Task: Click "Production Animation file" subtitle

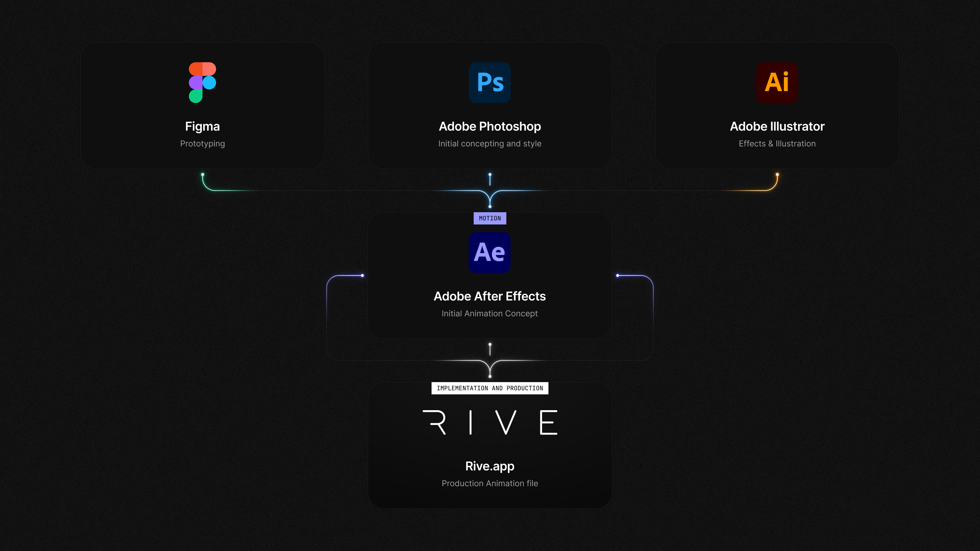Action: coord(490,483)
